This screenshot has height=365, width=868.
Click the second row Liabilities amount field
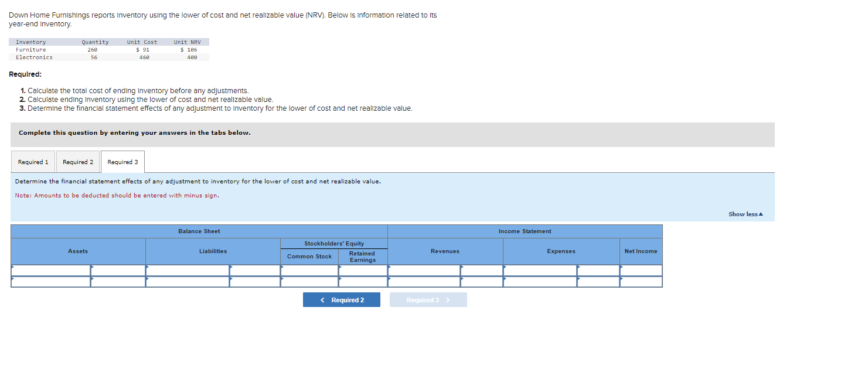255,282
